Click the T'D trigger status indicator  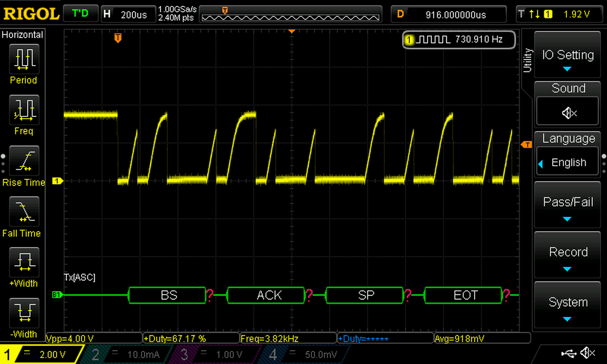click(x=81, y=14)
